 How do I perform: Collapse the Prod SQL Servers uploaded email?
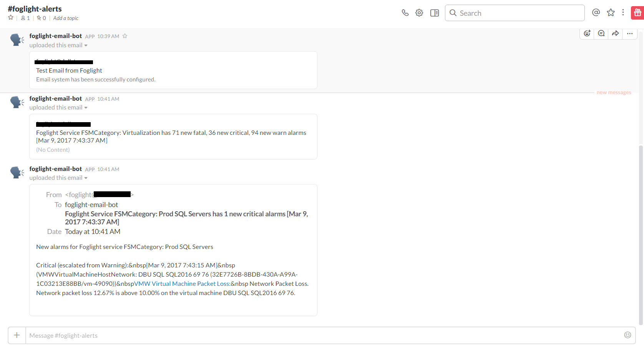click(x=86, y=178)
